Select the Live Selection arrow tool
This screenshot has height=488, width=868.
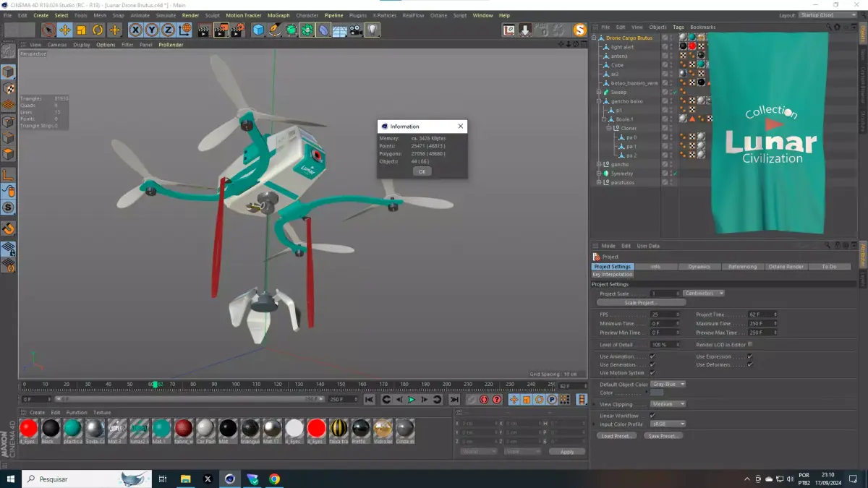click(x=48, y=30)
